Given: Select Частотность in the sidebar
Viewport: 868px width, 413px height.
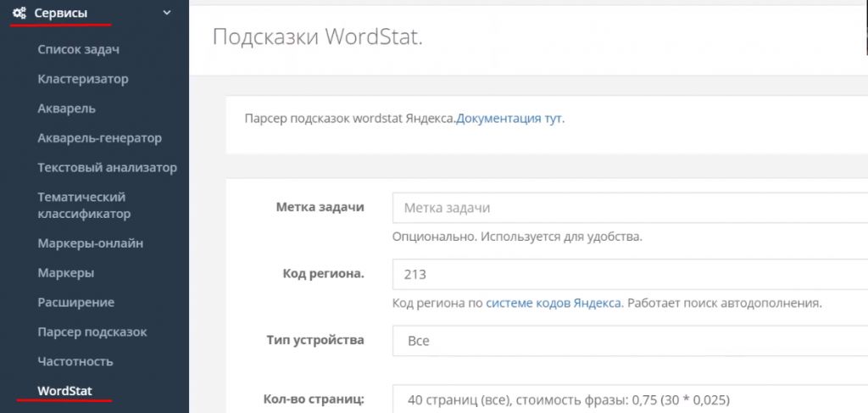Looking at the screenshot, I should [x=75, y=361].
